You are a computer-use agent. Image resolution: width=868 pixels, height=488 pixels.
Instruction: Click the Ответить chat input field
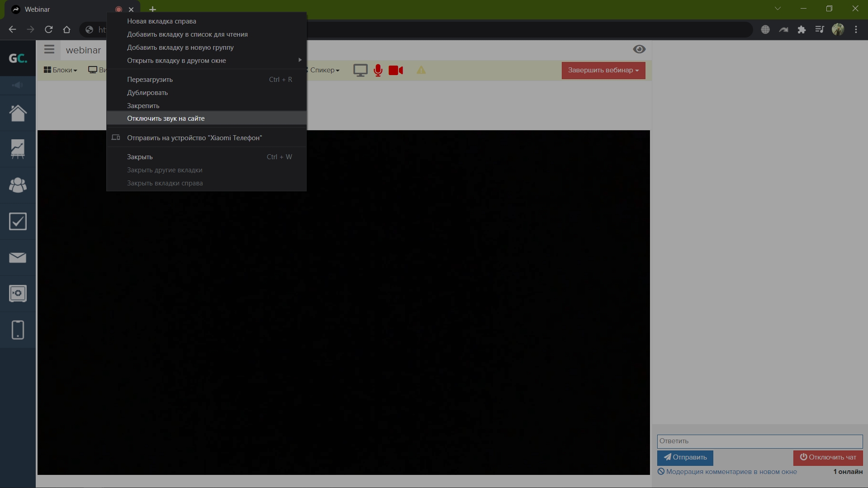pyautogui.click(x=759, y=441)
